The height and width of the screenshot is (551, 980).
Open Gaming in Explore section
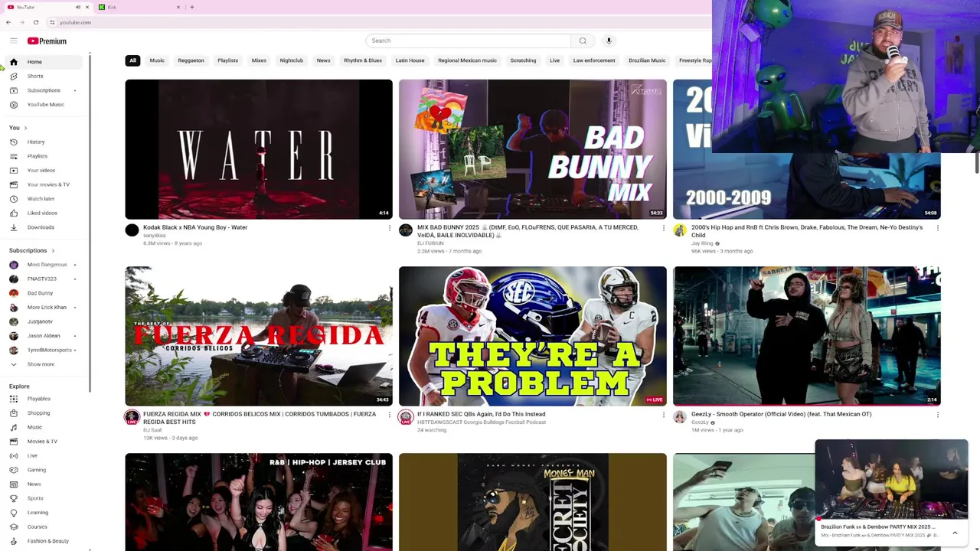click(x=44, y=470)
